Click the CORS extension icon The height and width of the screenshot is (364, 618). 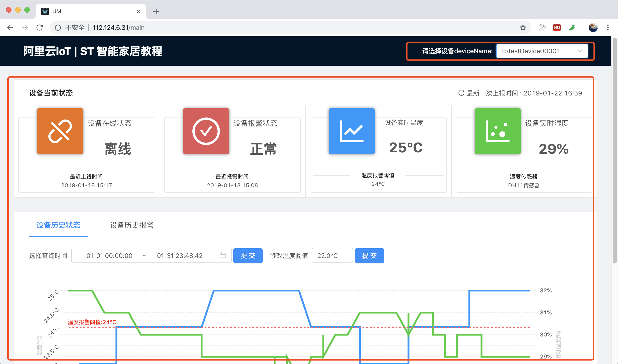point(557,28)
